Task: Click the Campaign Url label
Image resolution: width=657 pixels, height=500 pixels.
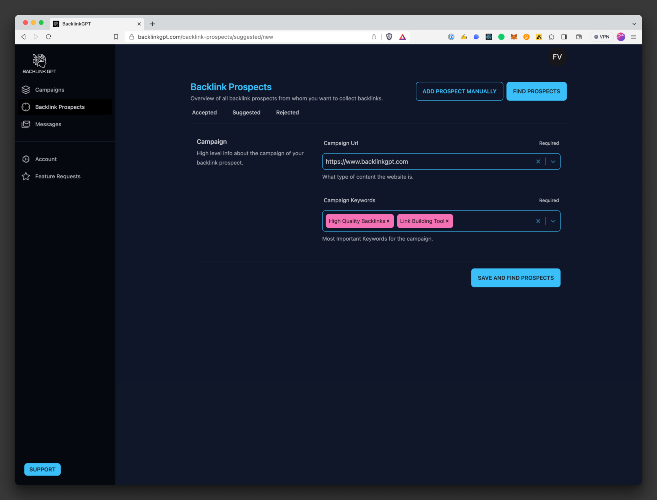Action: click(x=341, y=143)
